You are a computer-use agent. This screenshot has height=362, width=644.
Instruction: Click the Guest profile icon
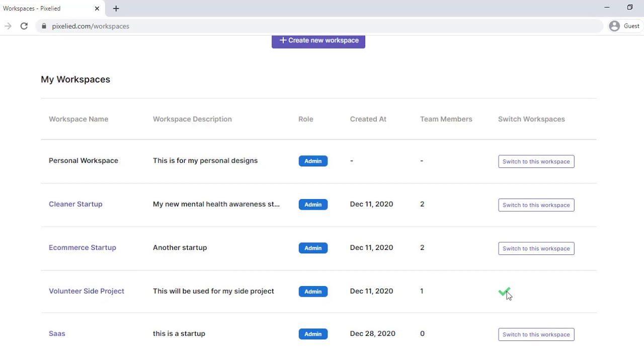point(614,26)
